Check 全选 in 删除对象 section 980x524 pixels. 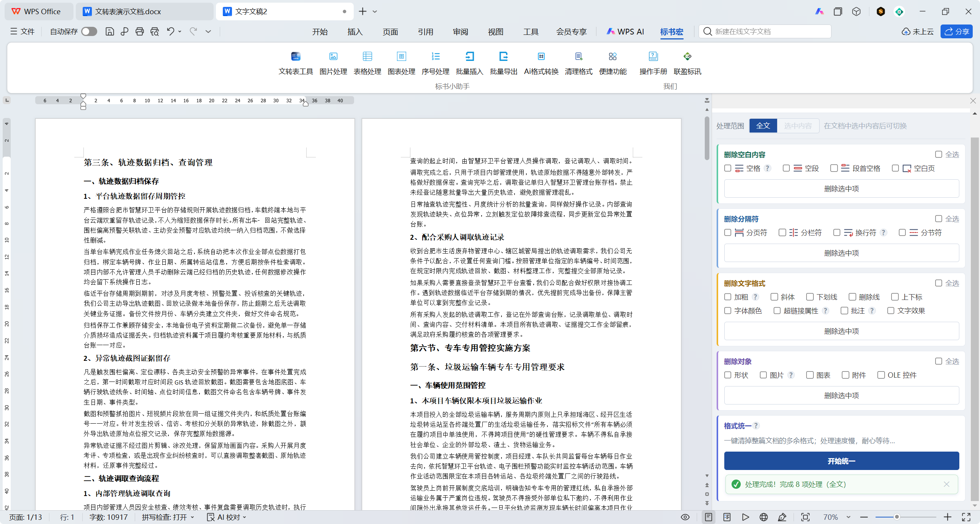click(939, 361)
